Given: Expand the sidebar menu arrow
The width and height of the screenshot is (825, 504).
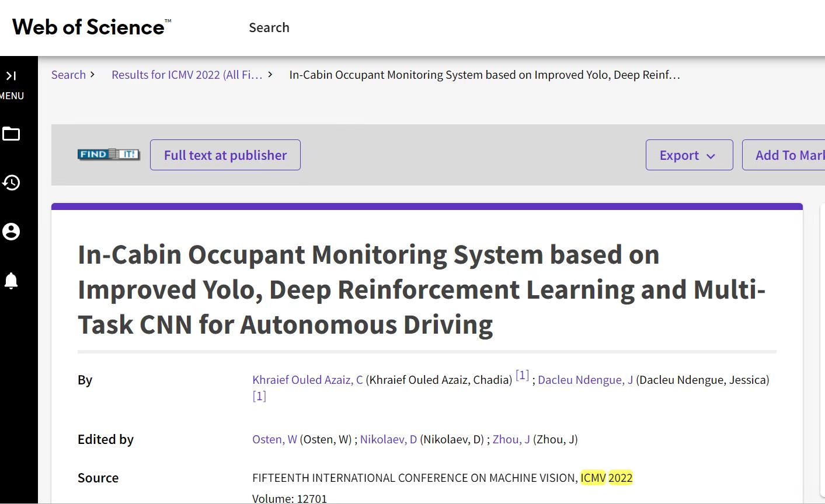Looking at the screenshot, I should point(11,76).
